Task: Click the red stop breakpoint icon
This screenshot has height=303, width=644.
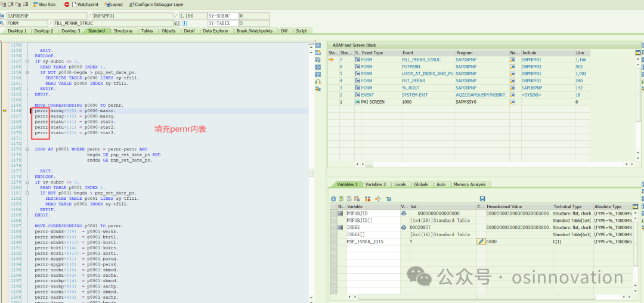Action: point(67,5)
